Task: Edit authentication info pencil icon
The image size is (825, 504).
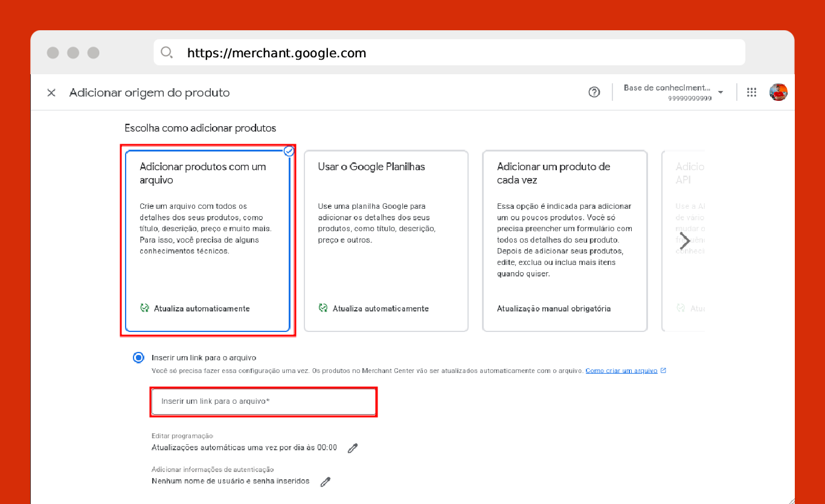Action: point(326,482)
